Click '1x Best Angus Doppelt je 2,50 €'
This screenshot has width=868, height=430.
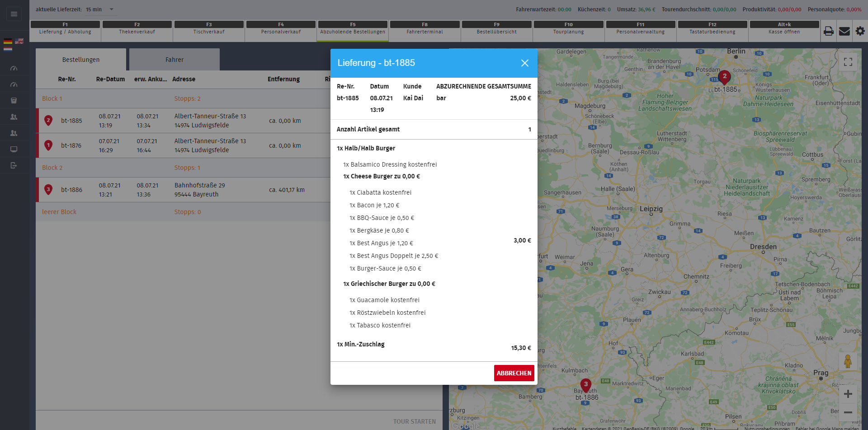pyautogui.click(x=394, y=256)
